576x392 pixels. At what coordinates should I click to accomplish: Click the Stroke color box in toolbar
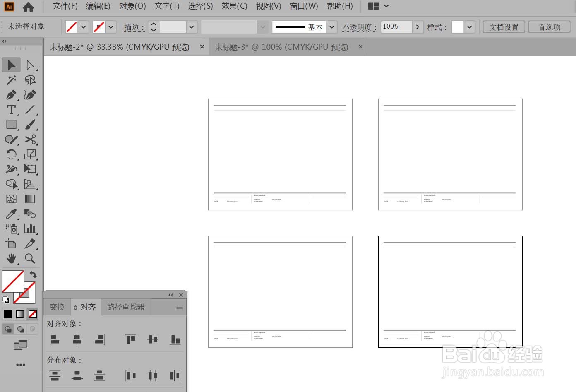(x=29, y=297)
